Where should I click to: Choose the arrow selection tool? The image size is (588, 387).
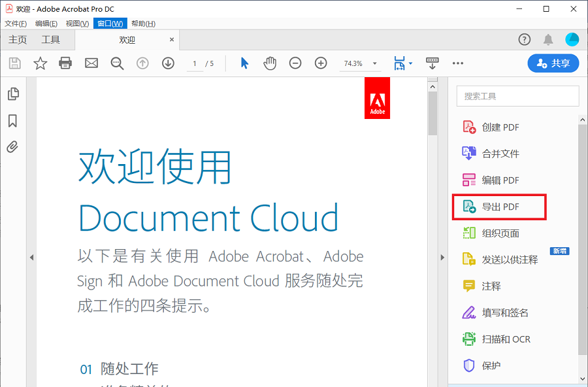pos(244,63)
